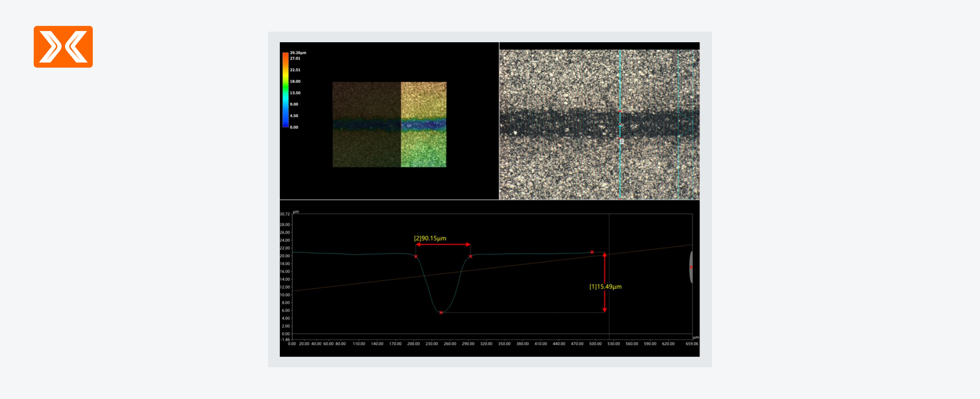Viewport: 980px width, 399px height.
Task: Click the [2]90.15µm width measurement label
Action: 430,238
